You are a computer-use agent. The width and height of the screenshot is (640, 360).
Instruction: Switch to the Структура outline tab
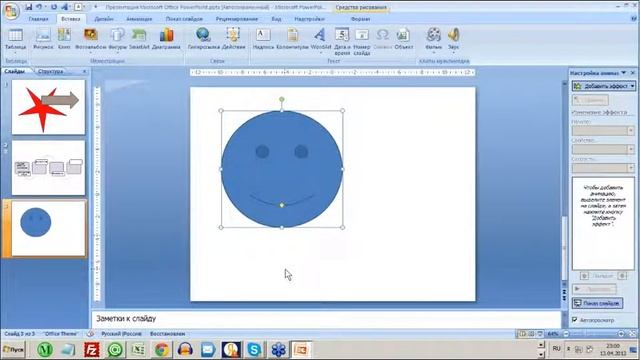(51, 71)
